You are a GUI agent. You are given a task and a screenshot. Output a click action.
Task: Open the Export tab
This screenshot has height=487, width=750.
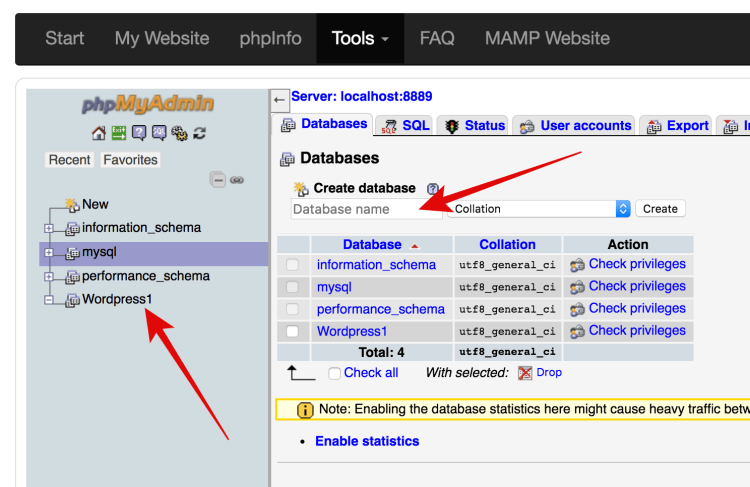coord(676,125)
